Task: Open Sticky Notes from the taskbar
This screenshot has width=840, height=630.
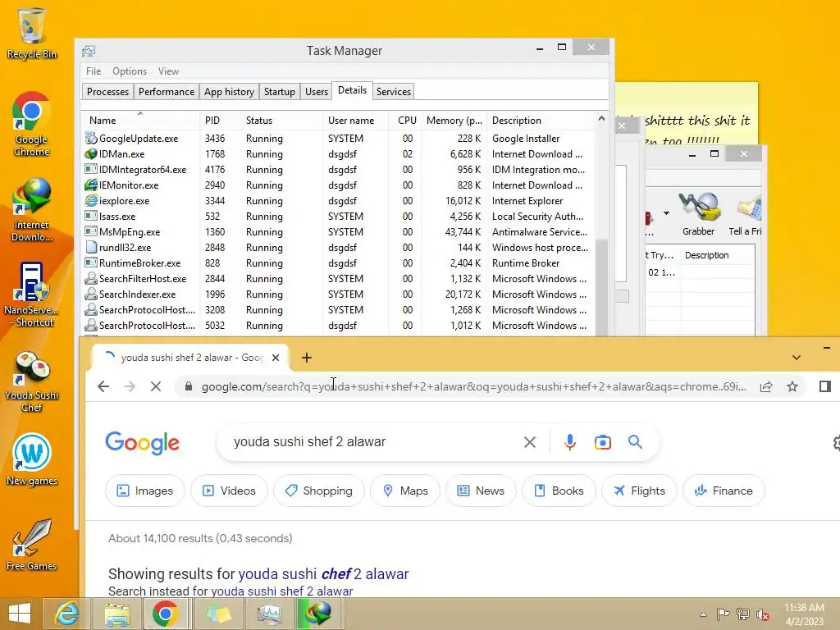Action: click(218, 614)
